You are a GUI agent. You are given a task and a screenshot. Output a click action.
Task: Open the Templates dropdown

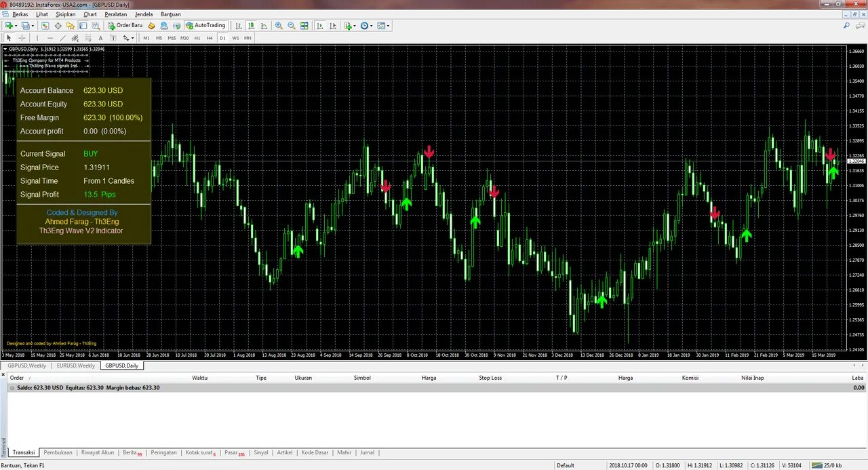pos(383,26)
